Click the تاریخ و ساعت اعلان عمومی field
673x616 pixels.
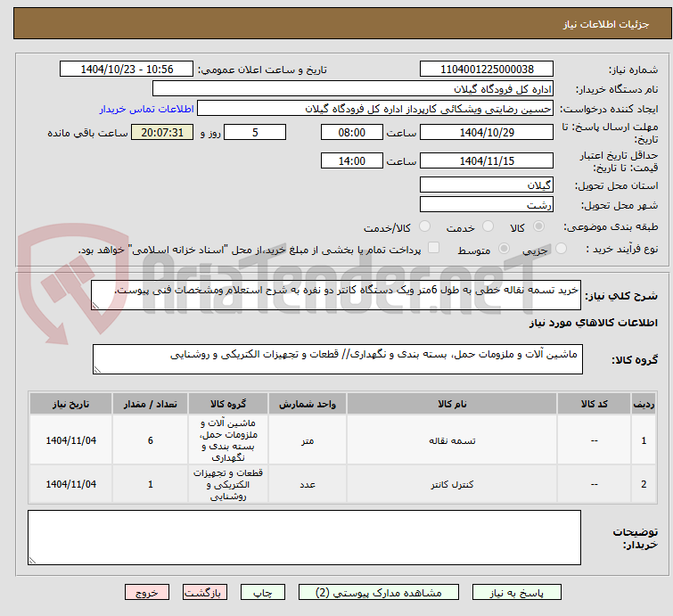coord(127,70)
